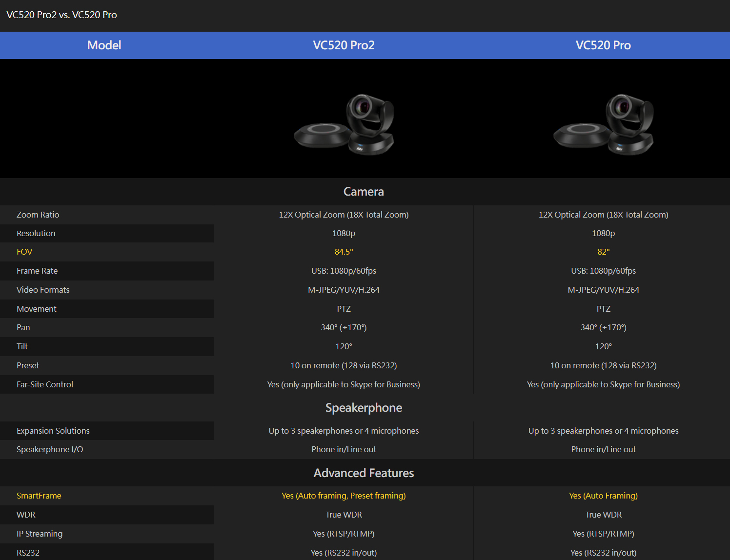Screen dimensions: 730x560
Task: Click VC520 Pro 'Yes (RS232 in/out)' cell
Action: point(604,553)
